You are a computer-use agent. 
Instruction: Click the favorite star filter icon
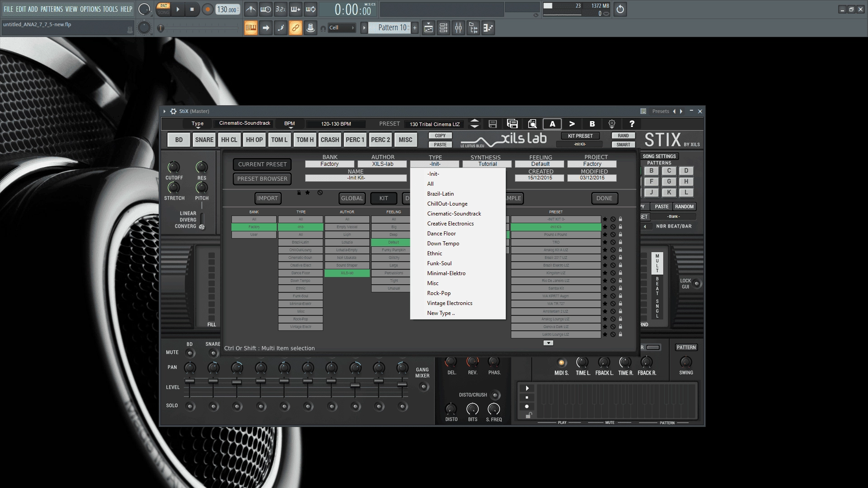307,192
